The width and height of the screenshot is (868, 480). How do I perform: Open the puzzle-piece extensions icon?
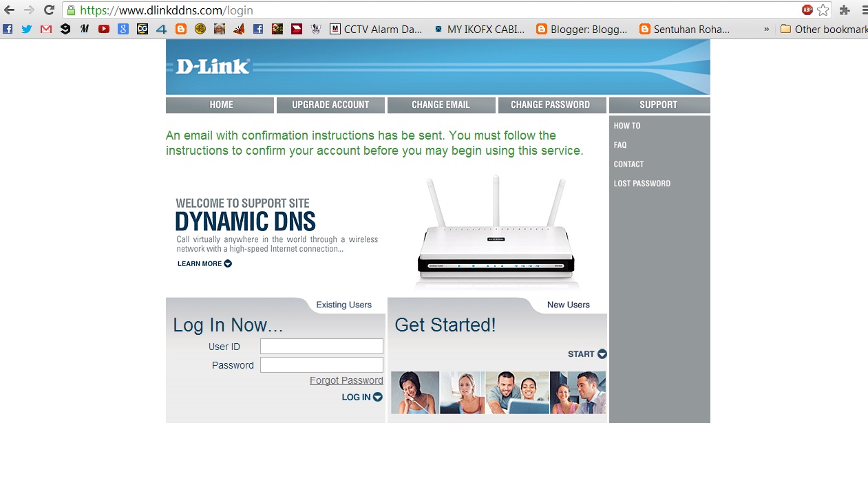(845, 10)
